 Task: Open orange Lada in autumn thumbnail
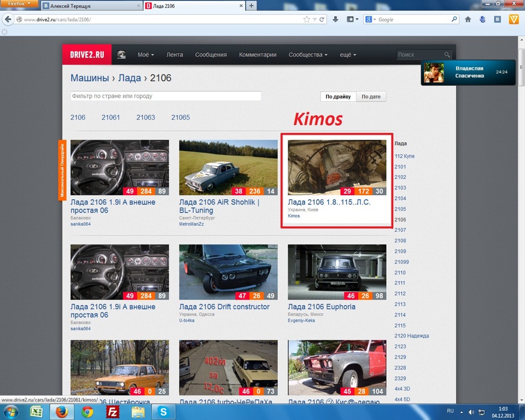point(120,367)
